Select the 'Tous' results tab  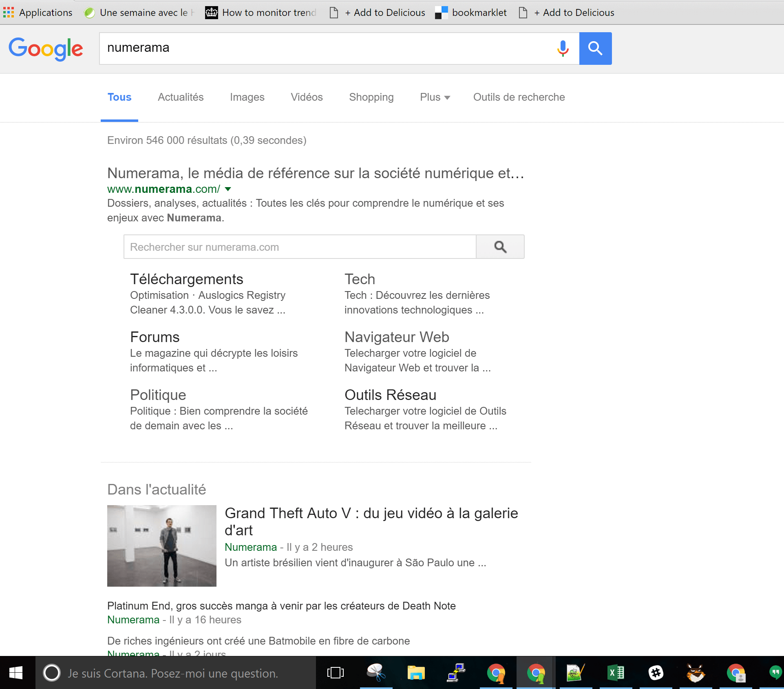(119, 97)
